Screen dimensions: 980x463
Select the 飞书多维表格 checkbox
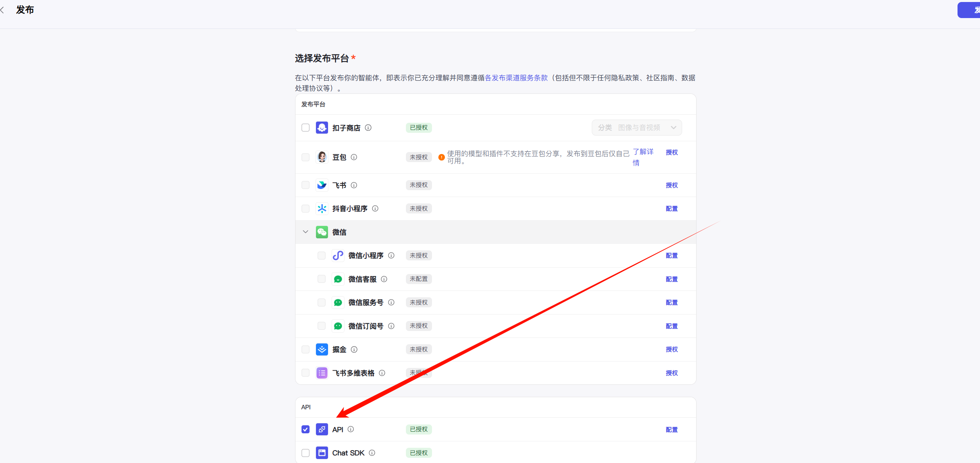(x=306, y=373)
